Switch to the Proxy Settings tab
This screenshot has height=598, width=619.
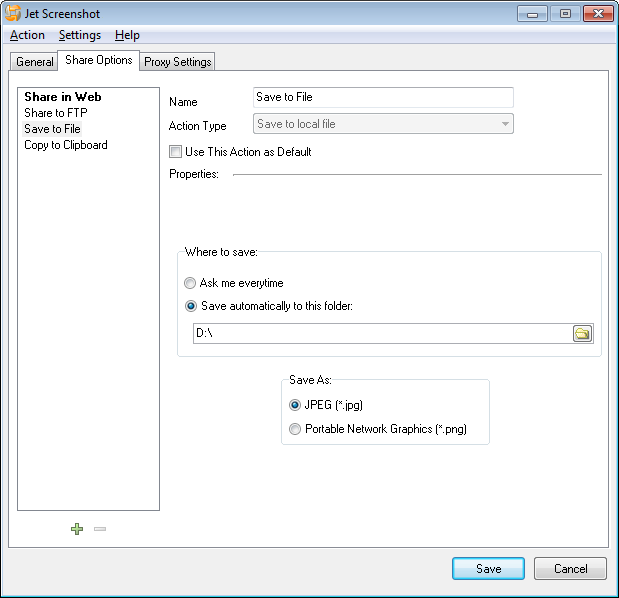point(177,62)
